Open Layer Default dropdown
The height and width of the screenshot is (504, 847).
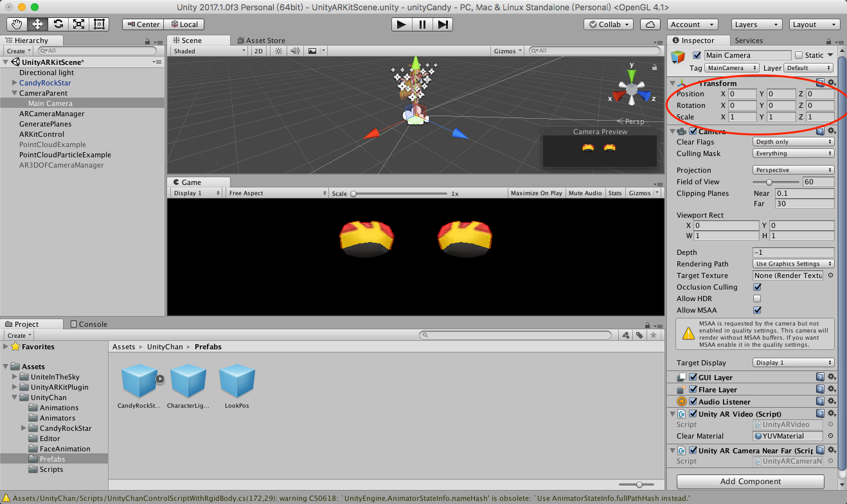point(808,68)
